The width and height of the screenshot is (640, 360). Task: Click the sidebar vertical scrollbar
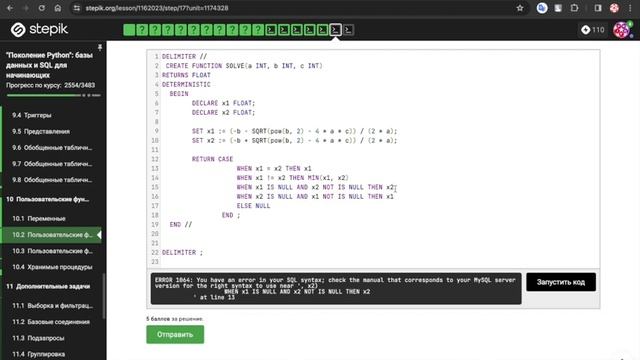tap(104, 296)
